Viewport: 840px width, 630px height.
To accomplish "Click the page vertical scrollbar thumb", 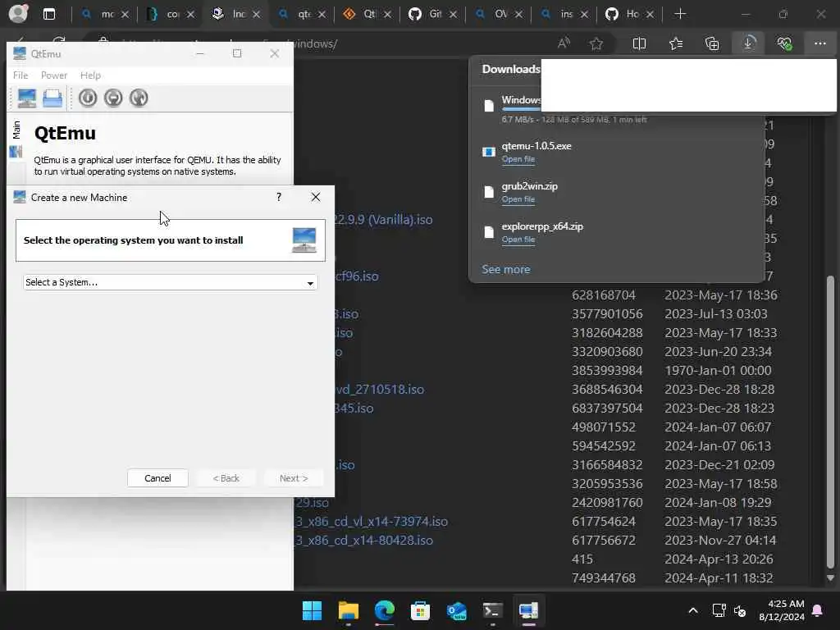I will click(830, 422).
